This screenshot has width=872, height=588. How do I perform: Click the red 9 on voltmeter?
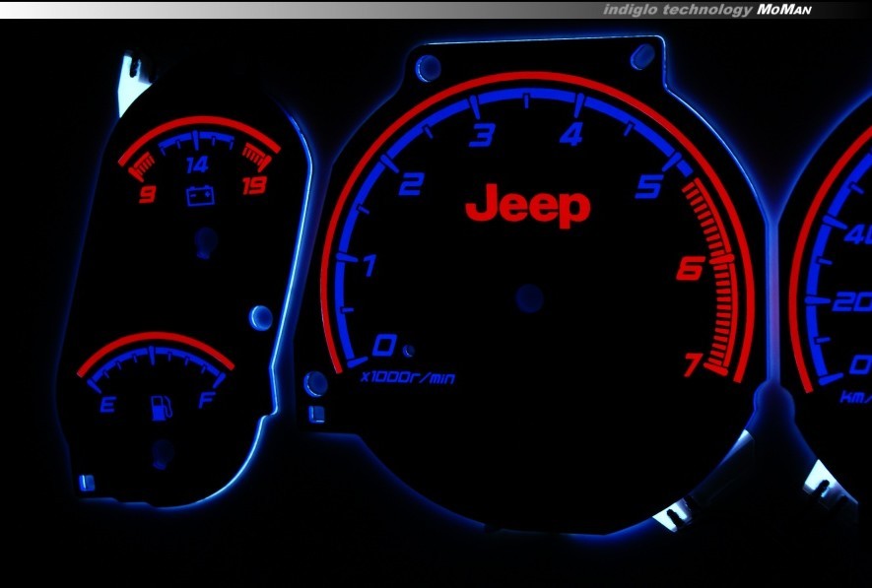coord(148,194)
